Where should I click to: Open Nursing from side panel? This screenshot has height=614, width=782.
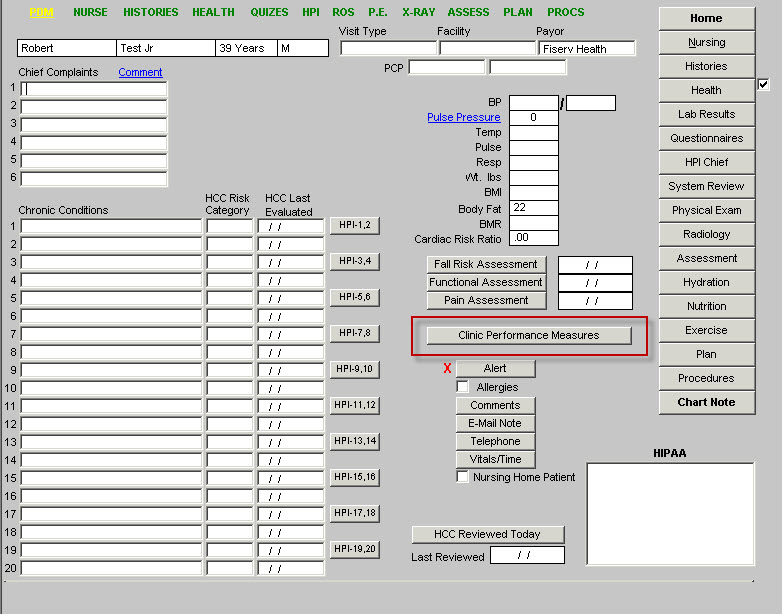(706, 42)
